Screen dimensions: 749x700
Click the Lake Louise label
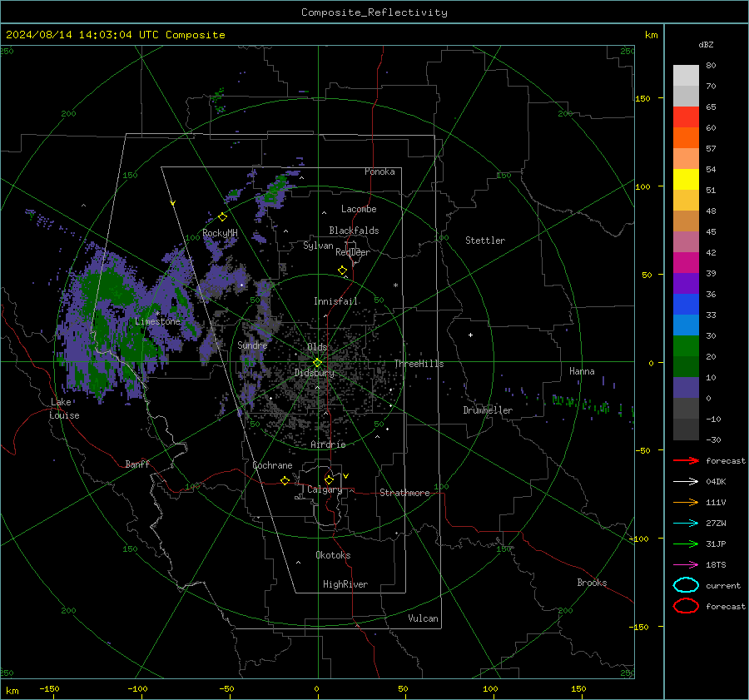coord(64,409)
